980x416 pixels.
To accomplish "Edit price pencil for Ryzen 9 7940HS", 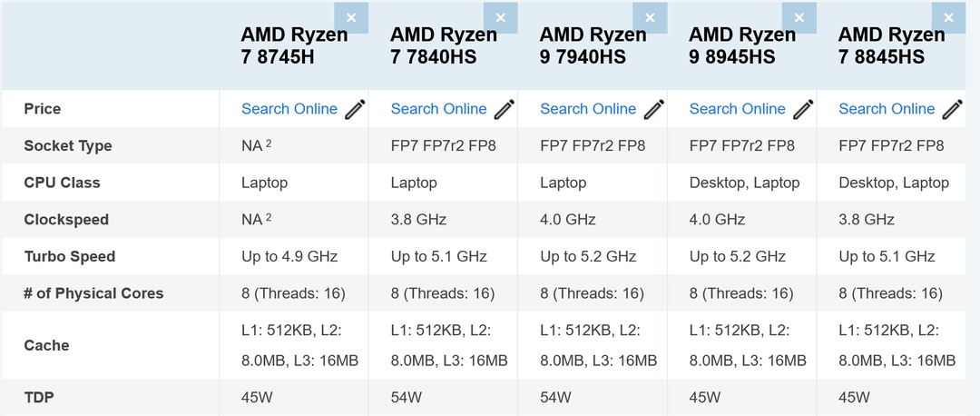I will pyautogui.click(x=653, y=109).
